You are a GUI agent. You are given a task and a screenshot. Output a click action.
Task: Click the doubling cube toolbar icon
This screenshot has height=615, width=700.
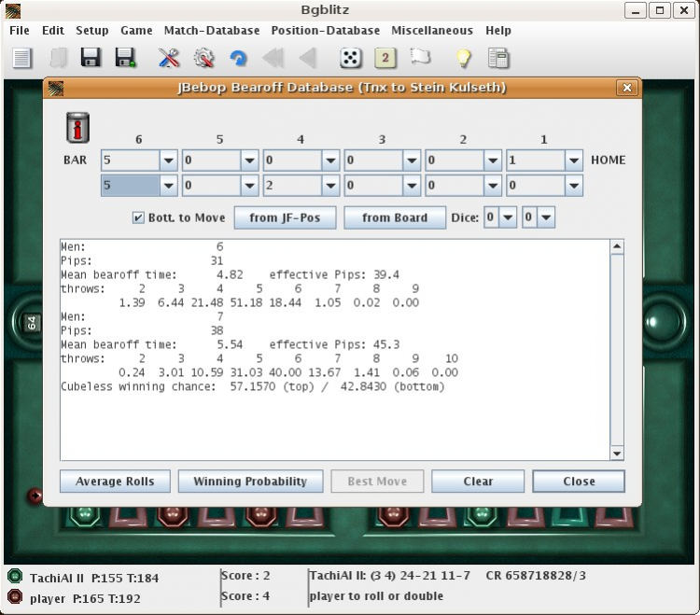[x=385, y=58]
